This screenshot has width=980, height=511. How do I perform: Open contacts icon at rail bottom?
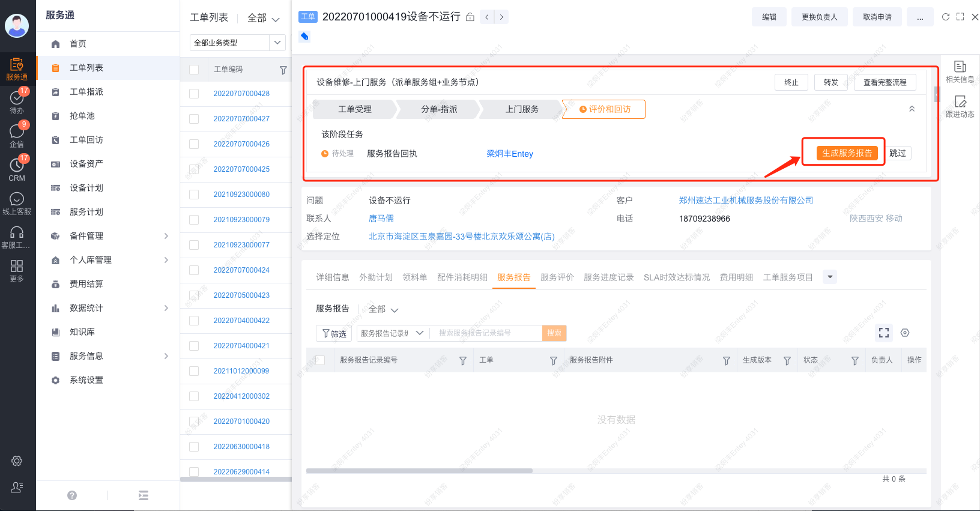click(17, 487)
